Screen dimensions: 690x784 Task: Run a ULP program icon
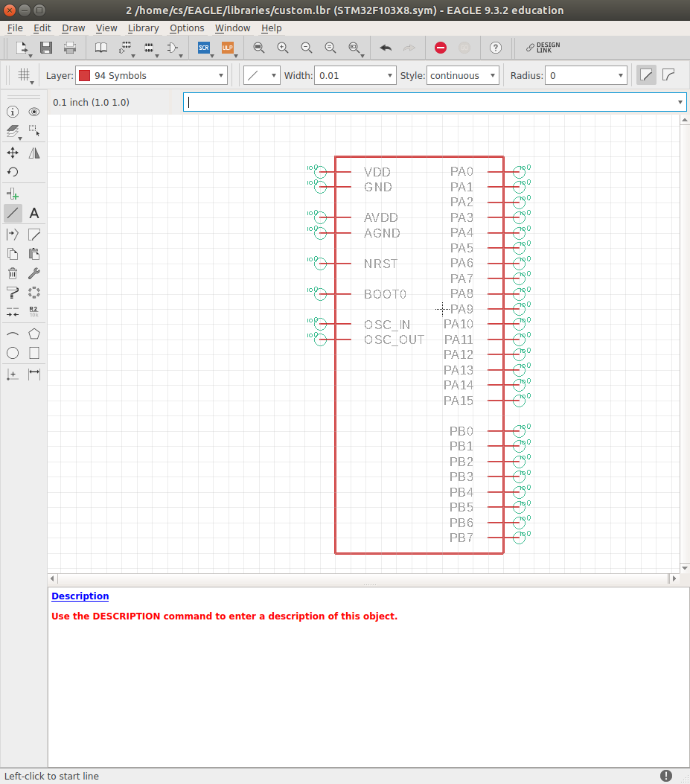[x=228, y=48]
